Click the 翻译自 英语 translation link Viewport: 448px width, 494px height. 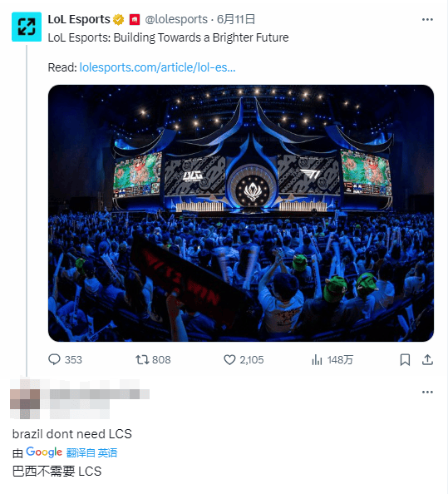pos(91,452)
